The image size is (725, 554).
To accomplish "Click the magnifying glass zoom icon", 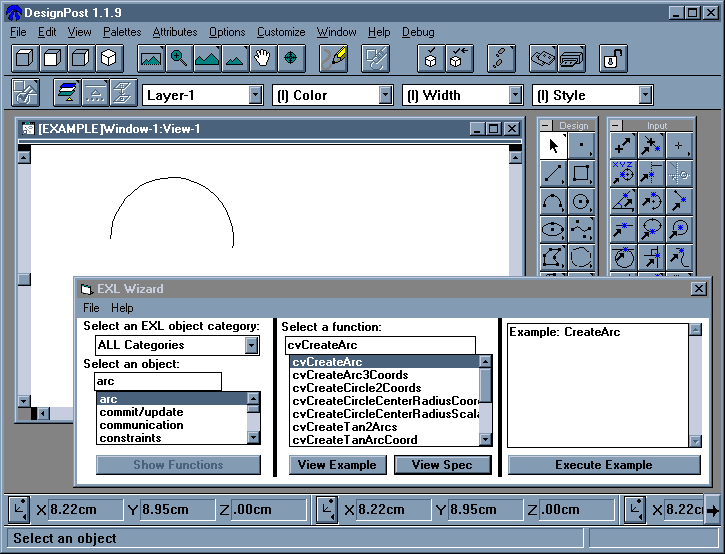I will (179, 58).
